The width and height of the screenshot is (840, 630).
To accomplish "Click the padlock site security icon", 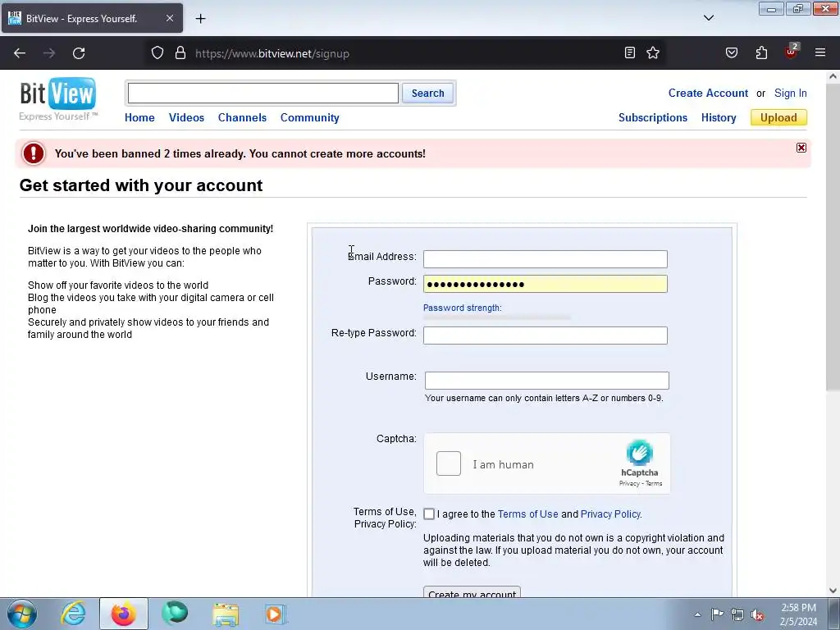I will [180, 52].
